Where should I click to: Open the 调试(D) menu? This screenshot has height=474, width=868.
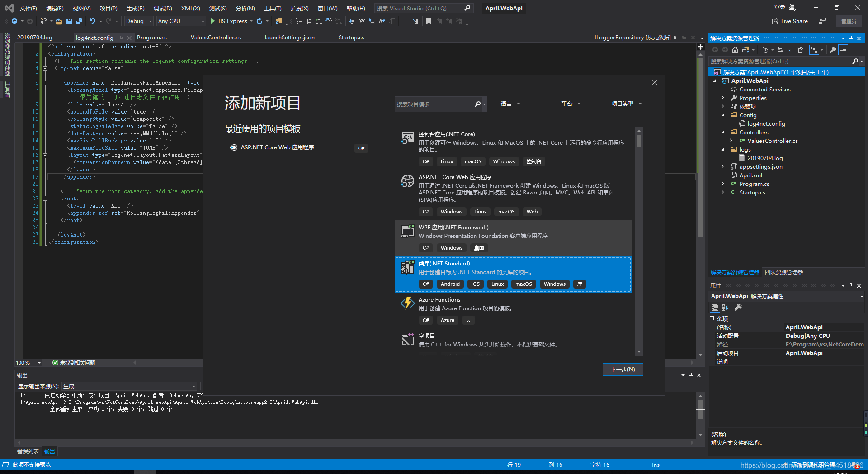coord(163,8)
